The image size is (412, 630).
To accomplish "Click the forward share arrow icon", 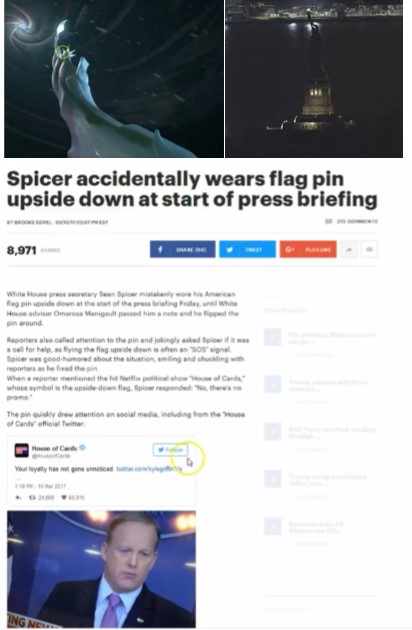I will (x=349, y=250).
